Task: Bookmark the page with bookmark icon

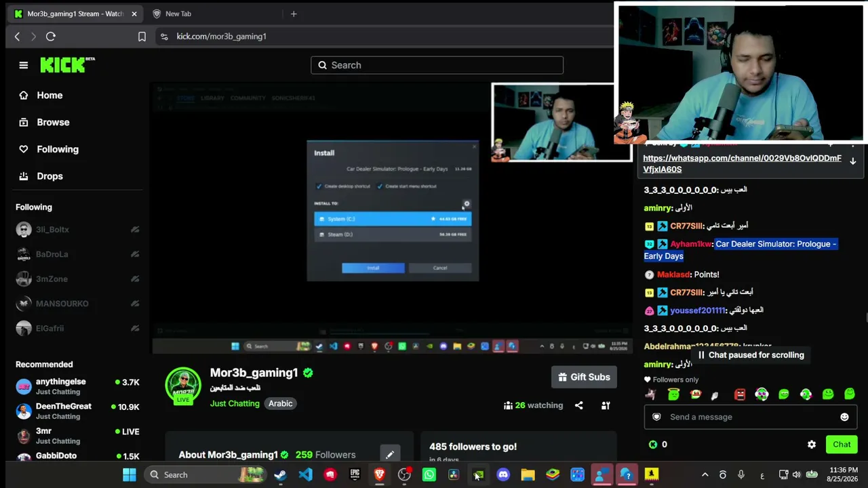Action: click(142, 37)
